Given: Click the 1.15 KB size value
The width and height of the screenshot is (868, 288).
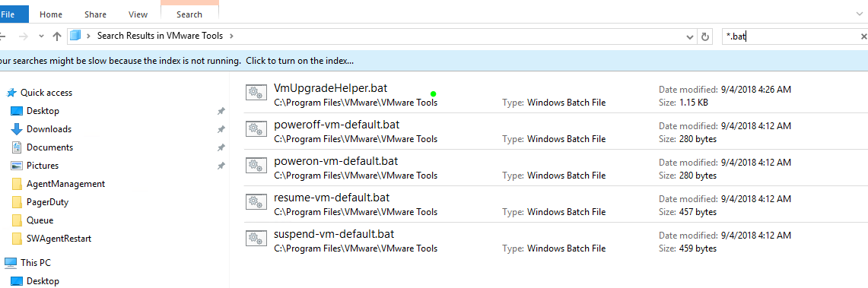Looking at the screenshot, I should (x=695, y=103).
